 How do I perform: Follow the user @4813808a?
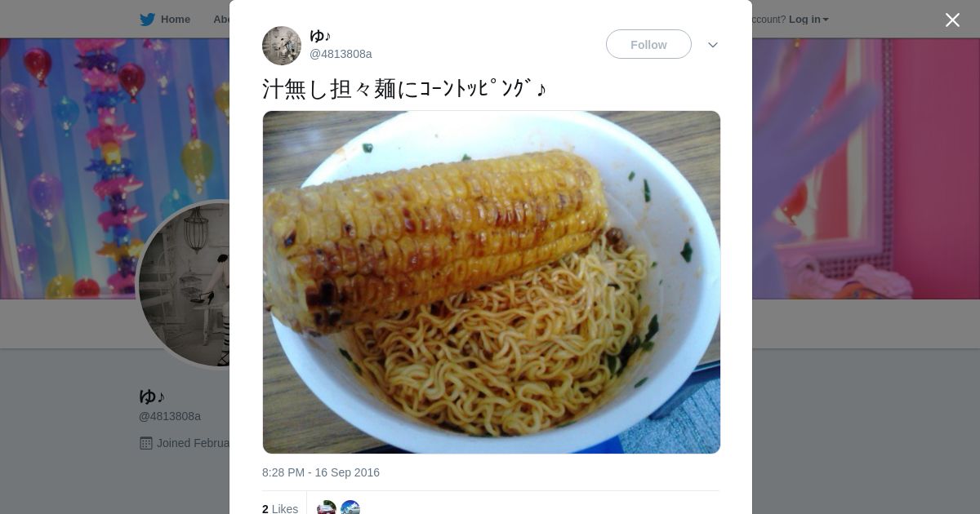point(648,44)
